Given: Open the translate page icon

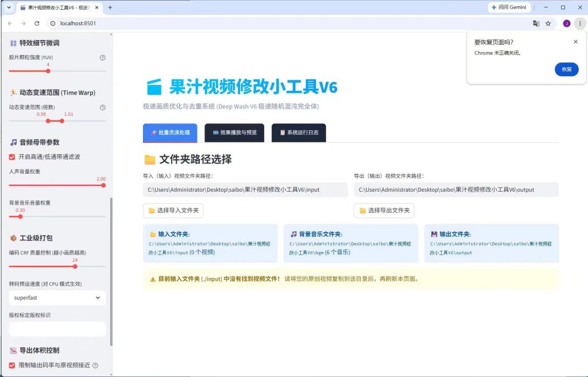Looking at the screenshot, I should click(x=536, y=23).
